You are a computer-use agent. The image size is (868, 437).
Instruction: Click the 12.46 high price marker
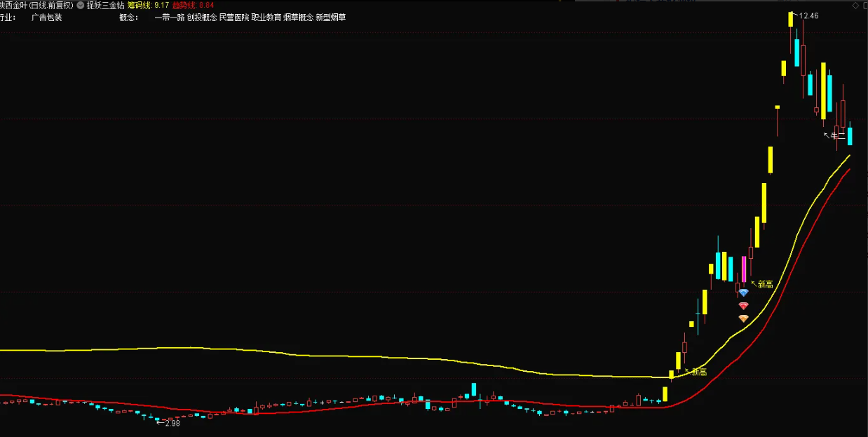pos(808,15)
